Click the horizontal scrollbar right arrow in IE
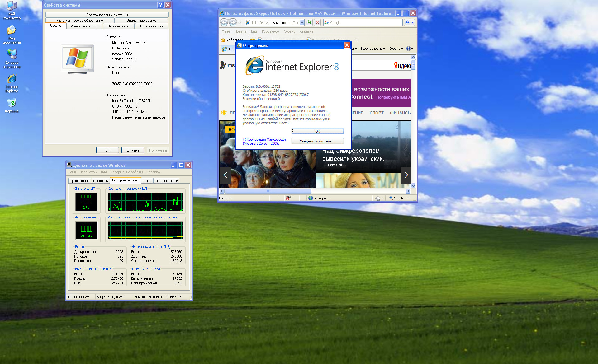Image resolution: width=598 pixels, height=364 pixels. 408,191
